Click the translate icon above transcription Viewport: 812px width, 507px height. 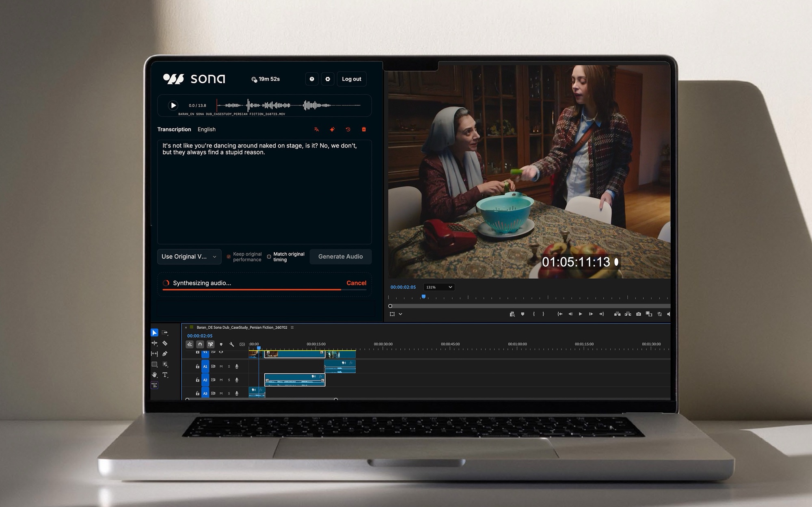316,130
